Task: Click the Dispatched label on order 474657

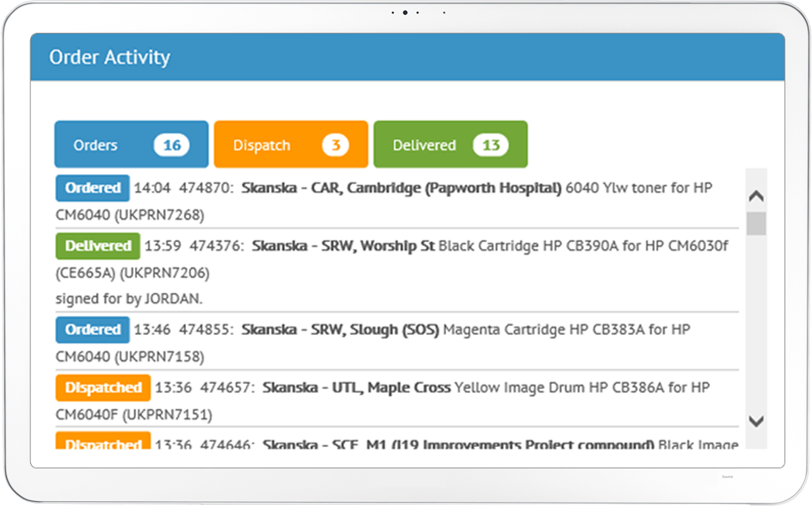Action: [x=103, y=387]
